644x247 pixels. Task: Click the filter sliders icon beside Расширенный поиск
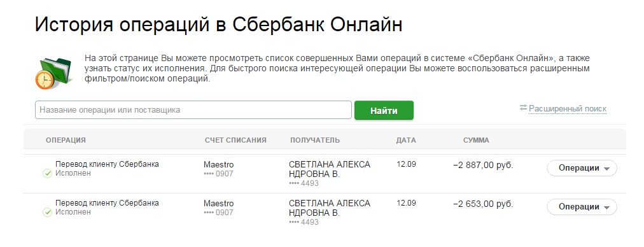click(523, 108)
